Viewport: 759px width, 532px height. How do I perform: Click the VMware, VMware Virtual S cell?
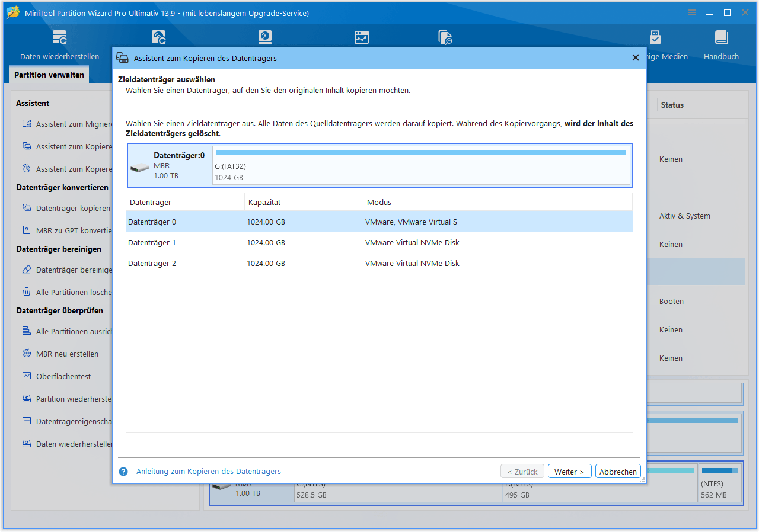(x=411, y=222)
